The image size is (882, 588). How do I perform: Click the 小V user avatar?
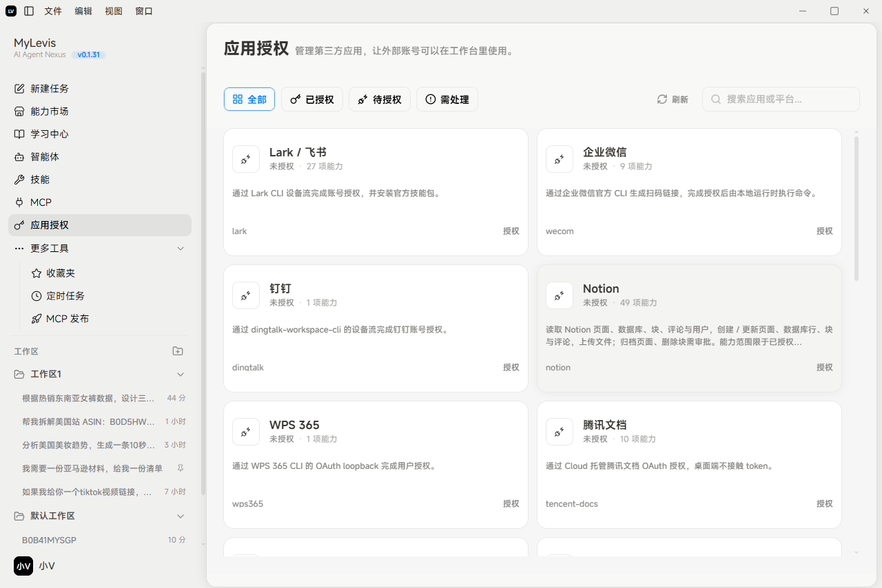(23, 566)
